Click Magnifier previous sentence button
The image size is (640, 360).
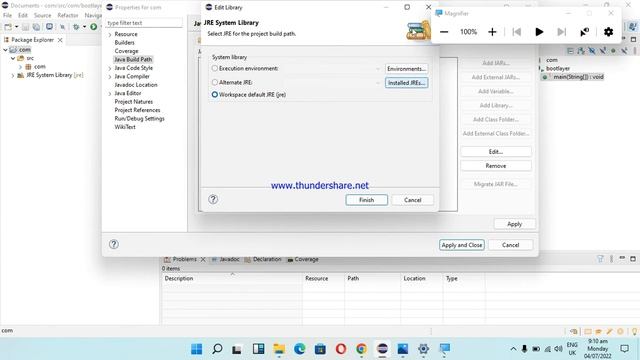coord(517,32)
